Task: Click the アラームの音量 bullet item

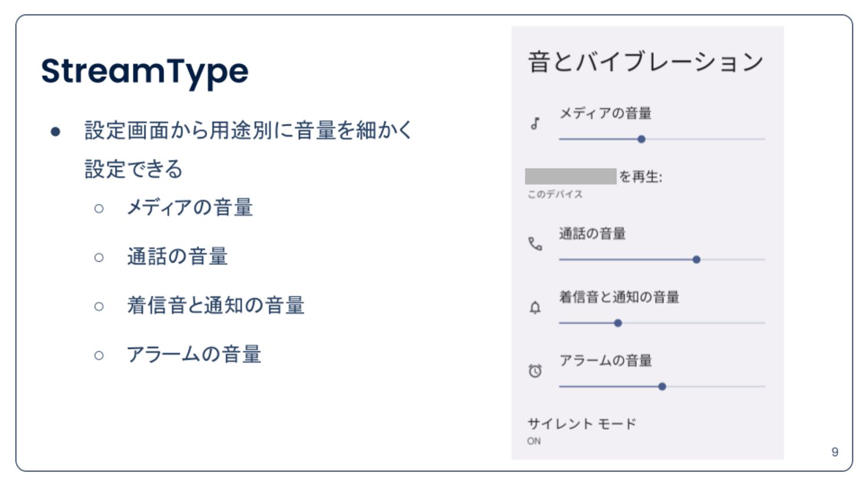Action: point(194,354)
